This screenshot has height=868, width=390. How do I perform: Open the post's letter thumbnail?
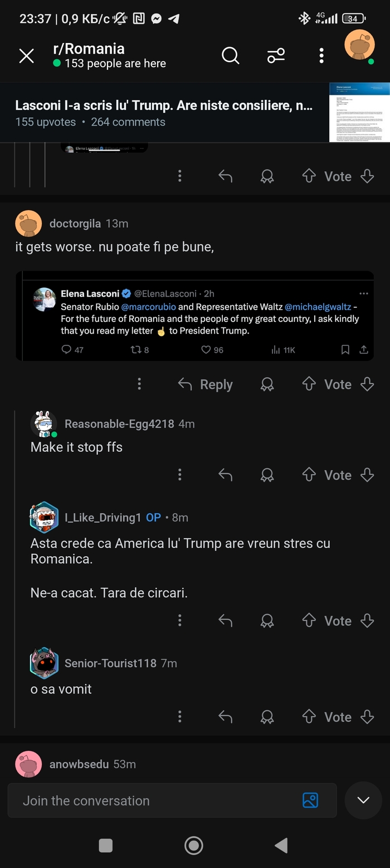point(359,112)
